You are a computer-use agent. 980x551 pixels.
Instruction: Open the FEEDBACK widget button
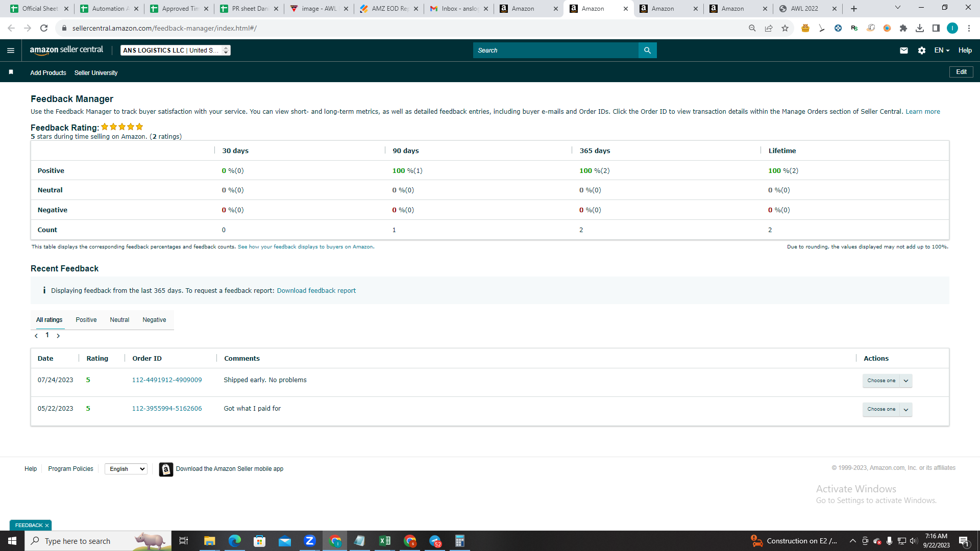coord(29,525)
